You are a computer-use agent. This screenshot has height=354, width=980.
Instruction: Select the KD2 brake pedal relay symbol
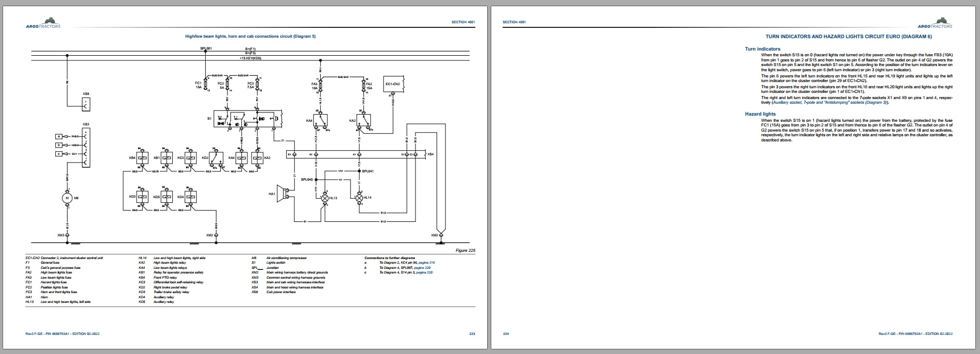217,157
